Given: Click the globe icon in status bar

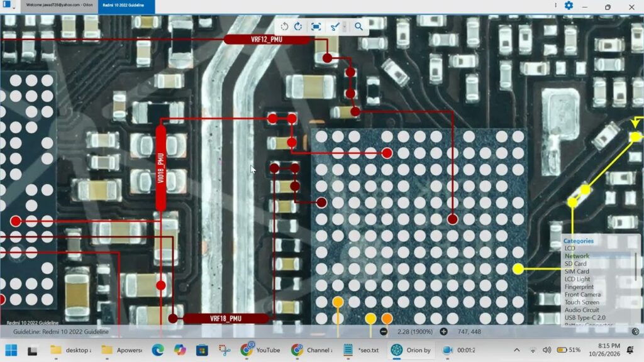Looking at the screenshot, I should point(635,332).
